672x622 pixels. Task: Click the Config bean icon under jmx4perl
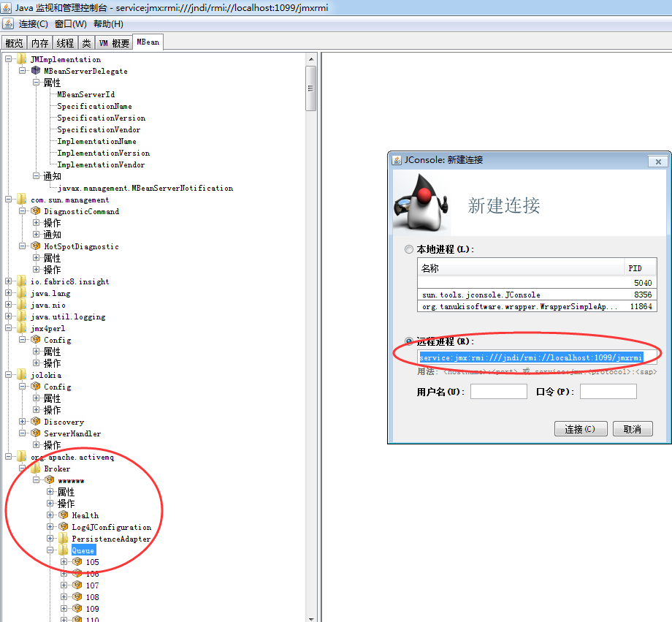[x=36, y=340]
